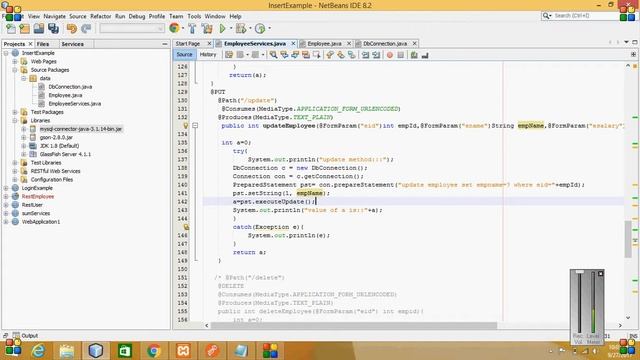The image size is (640, 360).
Task: Collapse the method fold at line 133
Action: (x=195, y=126)
